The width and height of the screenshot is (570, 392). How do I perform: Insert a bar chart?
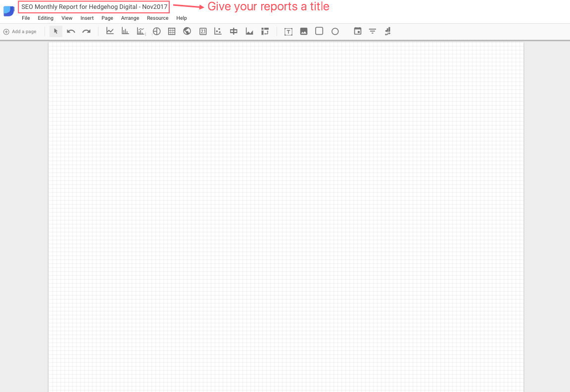click(125, 31)
